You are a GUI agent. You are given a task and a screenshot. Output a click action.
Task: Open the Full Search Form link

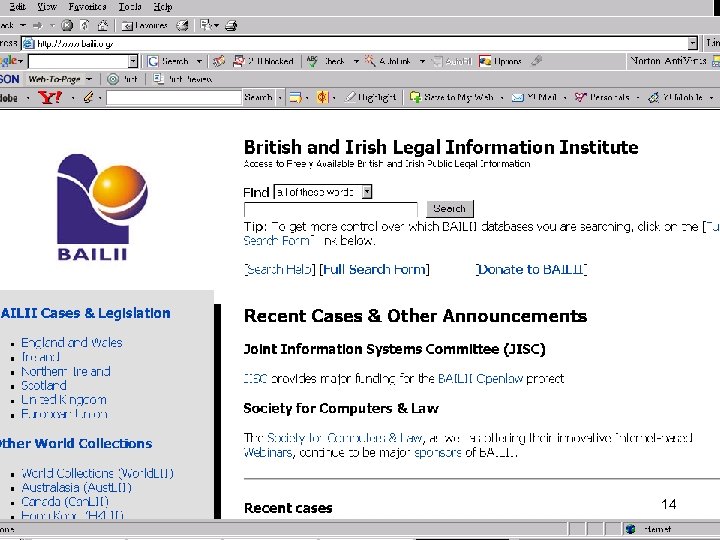[x=374, y=270]
